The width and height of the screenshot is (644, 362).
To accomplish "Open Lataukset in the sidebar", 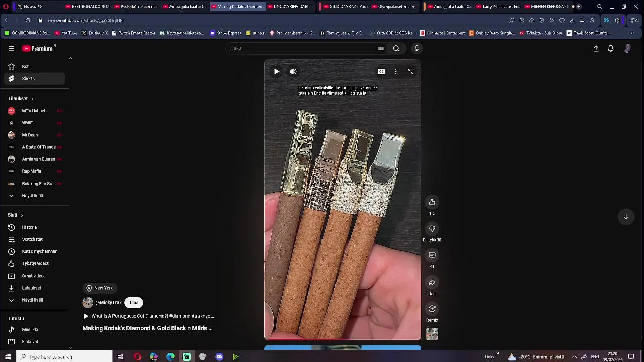I will coord(35,288).
